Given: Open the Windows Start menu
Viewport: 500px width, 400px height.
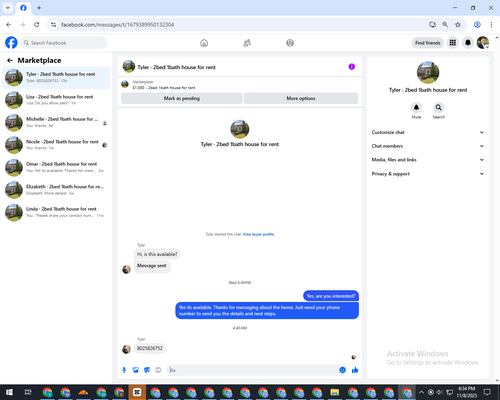Looking at the screenshot, I should 9,392.
